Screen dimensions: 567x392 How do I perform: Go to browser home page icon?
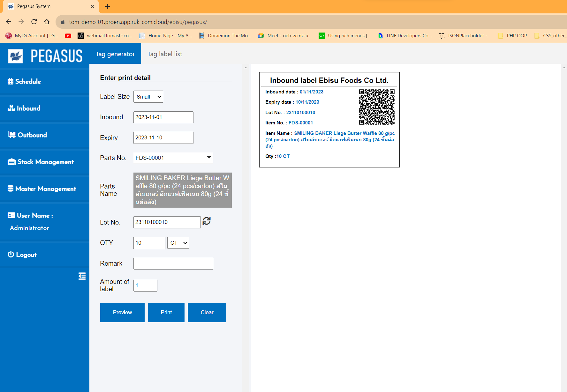click(x=47, y=22)
